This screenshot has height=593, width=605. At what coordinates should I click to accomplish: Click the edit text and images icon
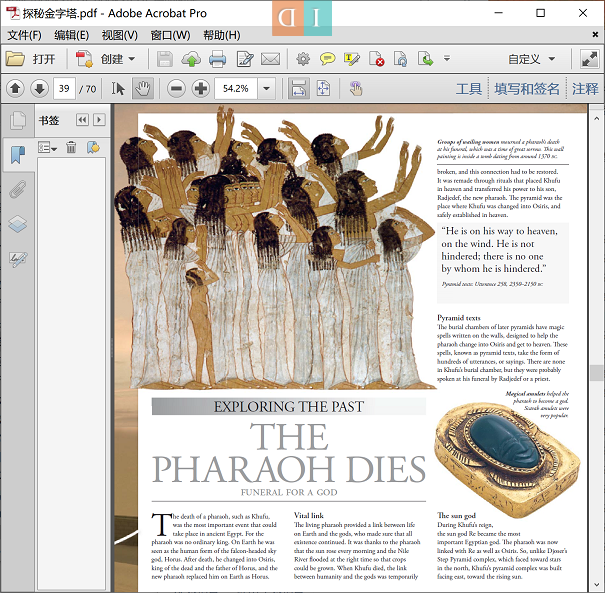(x=245, y=59)
